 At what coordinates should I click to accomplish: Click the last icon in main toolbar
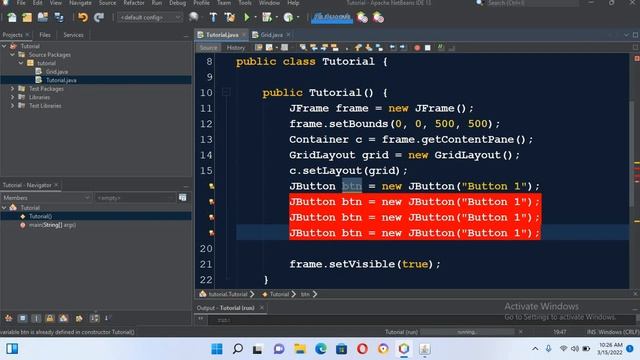click(x=378, y=17)
